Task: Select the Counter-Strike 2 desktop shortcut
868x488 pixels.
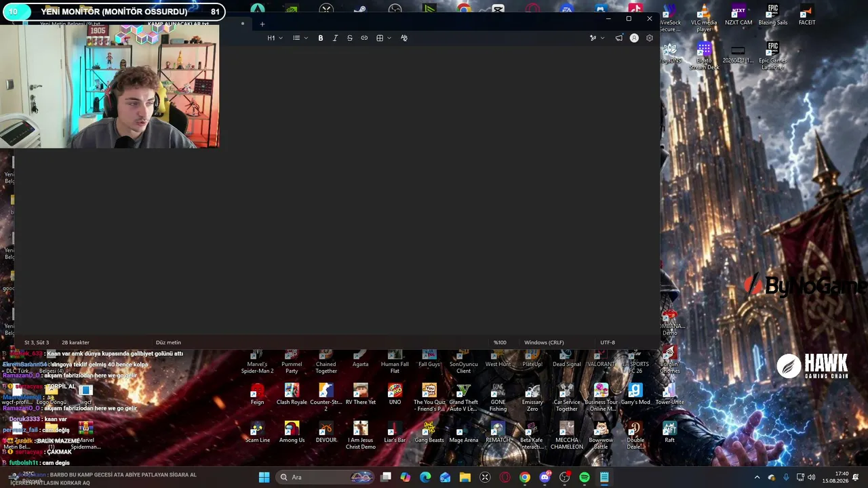Action: 326,398
